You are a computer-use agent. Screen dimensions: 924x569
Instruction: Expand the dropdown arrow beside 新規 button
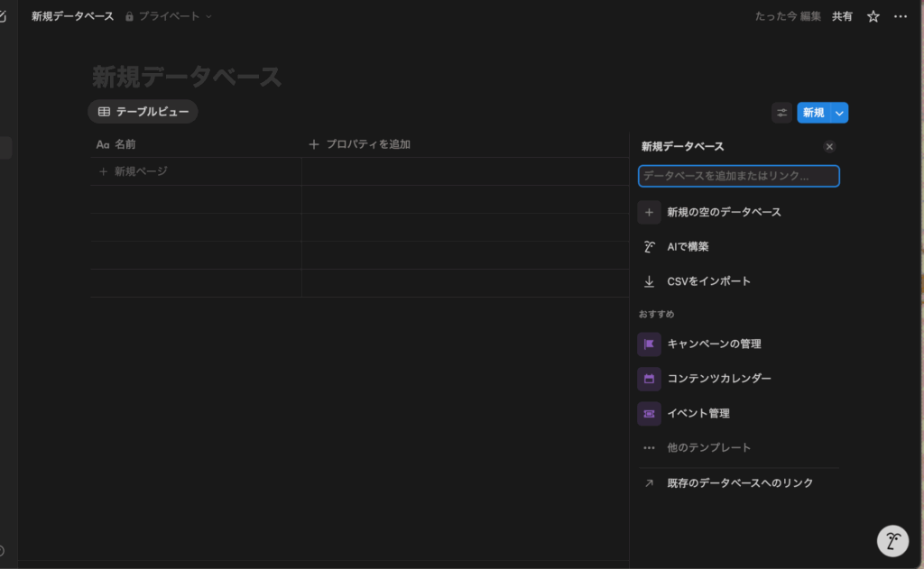[x=839, y=113]
